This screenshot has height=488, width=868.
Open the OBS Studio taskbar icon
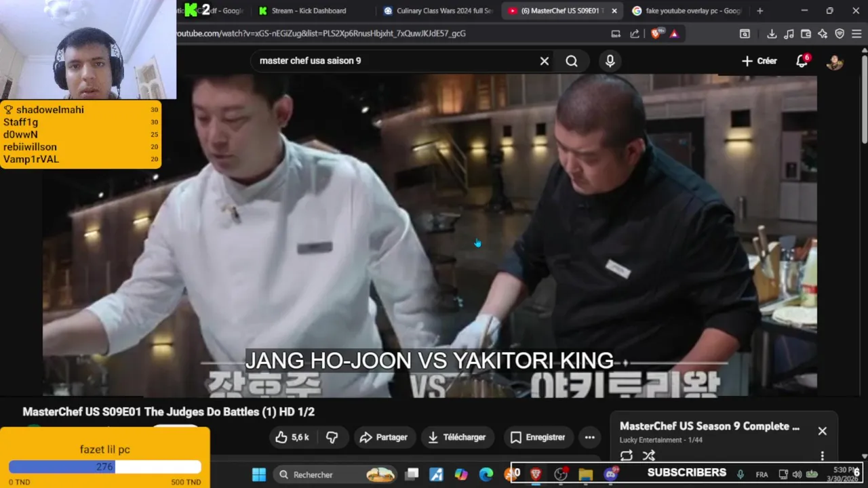tap(561, 474)
